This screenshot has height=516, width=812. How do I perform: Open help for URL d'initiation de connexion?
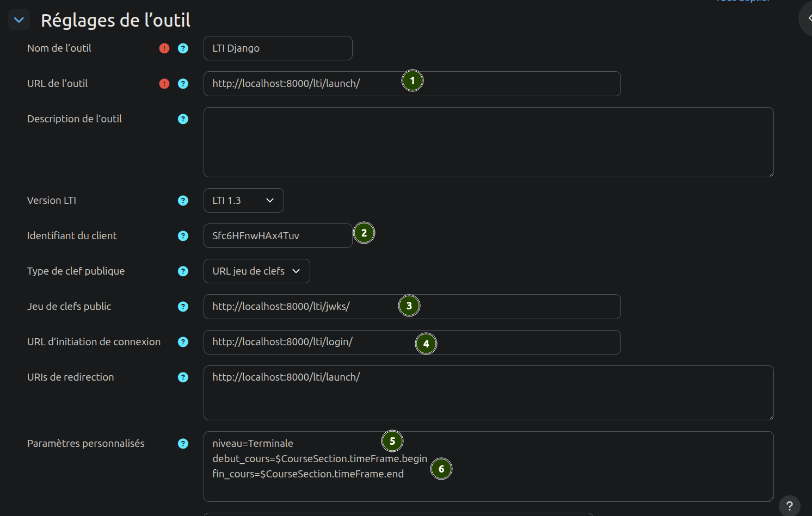pyautogui.click(x=183, y=342)
